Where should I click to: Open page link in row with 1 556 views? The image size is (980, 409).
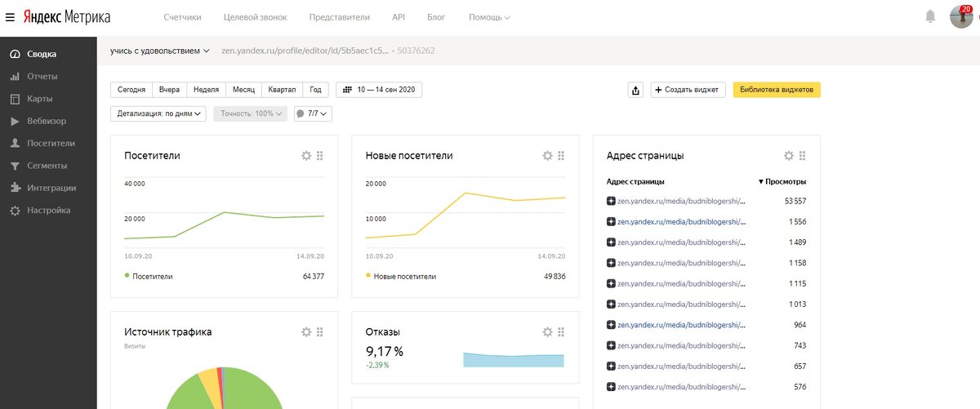[x=681, y=221]
